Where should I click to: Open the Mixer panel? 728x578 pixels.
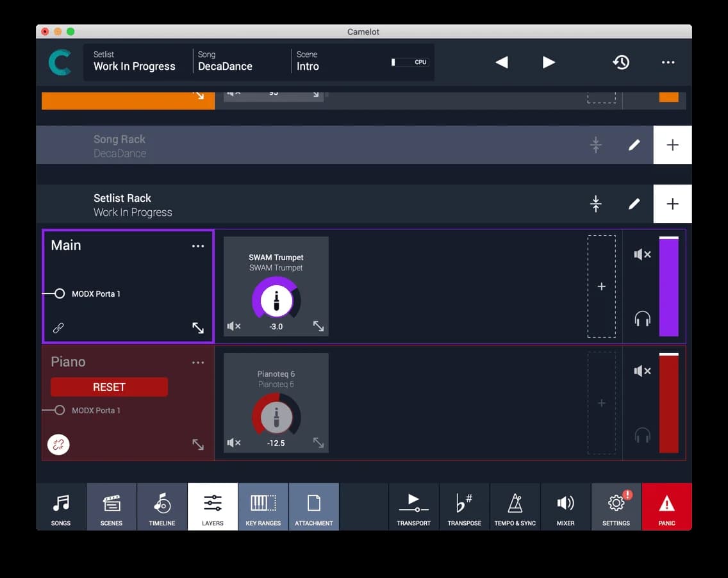coord(565,506)
